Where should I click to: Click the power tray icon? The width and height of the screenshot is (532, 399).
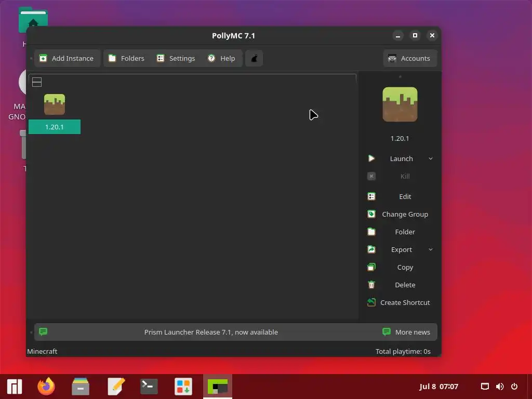(x=514, y=387)
